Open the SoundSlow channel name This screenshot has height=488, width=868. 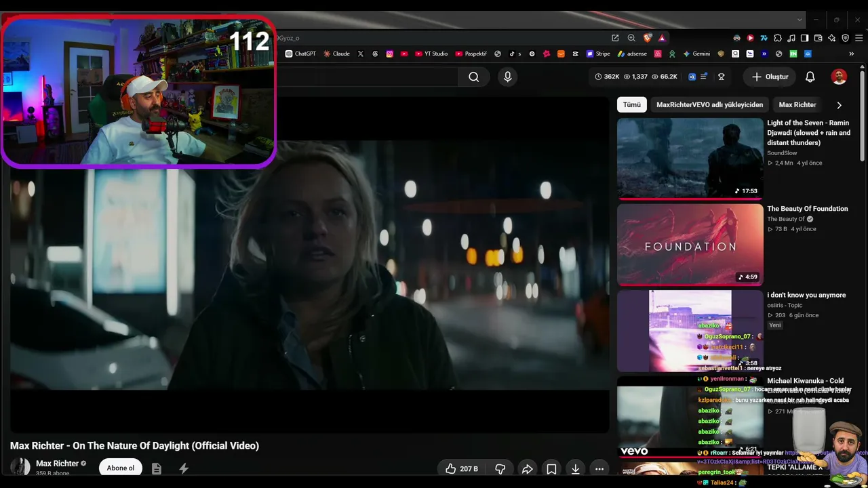click(782, 153)
